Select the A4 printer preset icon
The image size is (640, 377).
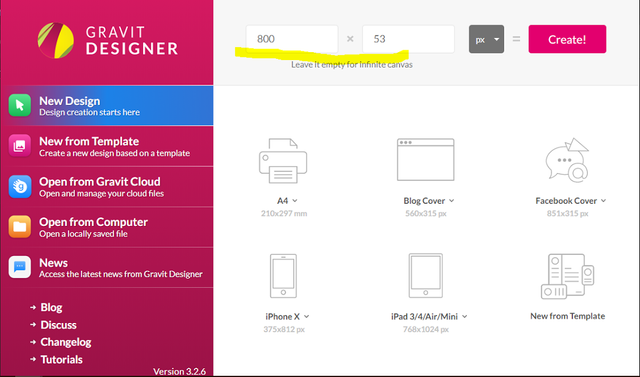pos(283,161)
